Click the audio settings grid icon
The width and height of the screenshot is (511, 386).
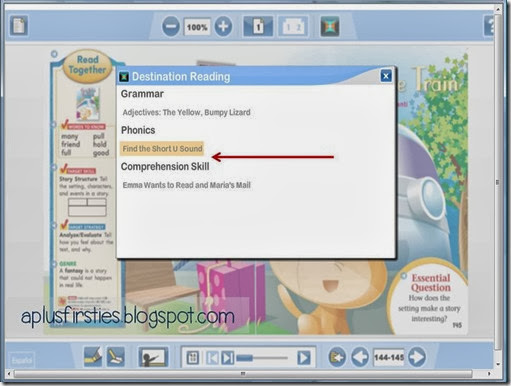pos(192,358)
